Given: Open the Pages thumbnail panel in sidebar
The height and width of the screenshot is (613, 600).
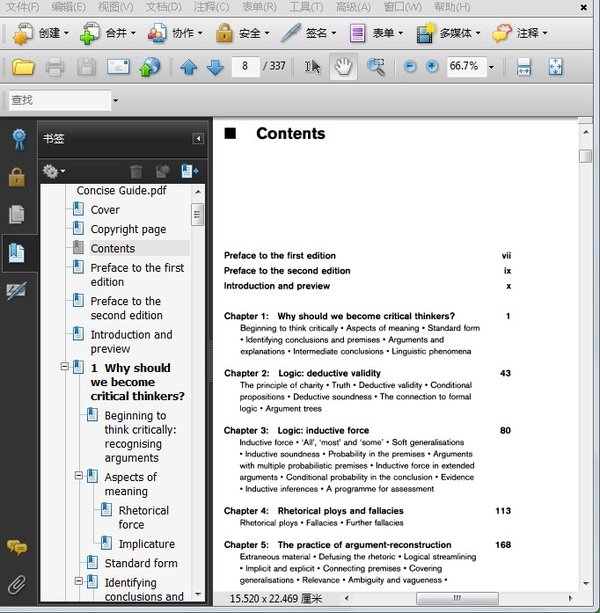Looking at the screenshot, I should 16,214.
